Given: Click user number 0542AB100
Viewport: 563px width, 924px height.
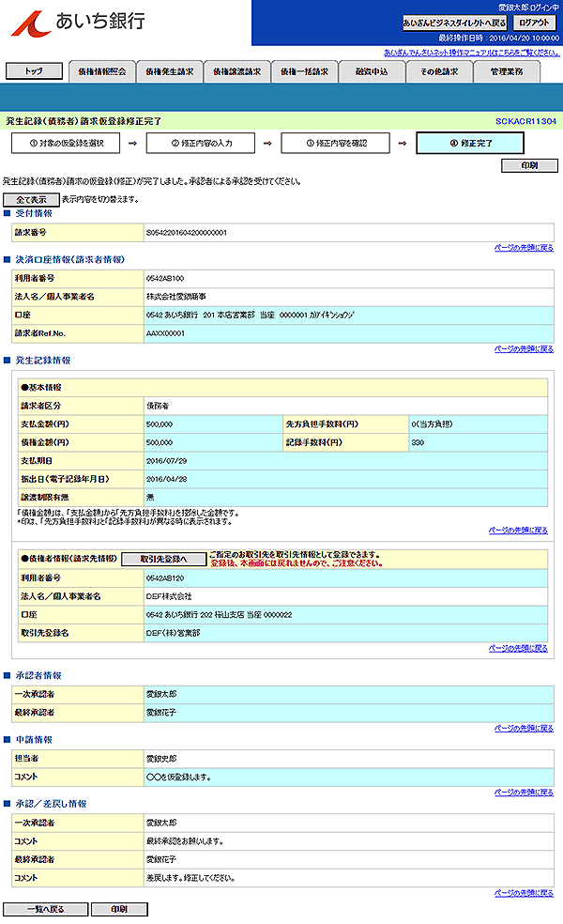Looking at the screenshot, I should 165,278.
